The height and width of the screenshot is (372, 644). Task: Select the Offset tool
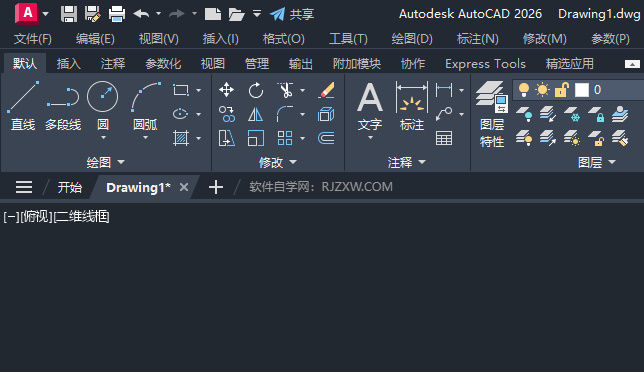(x=326, y=138)
